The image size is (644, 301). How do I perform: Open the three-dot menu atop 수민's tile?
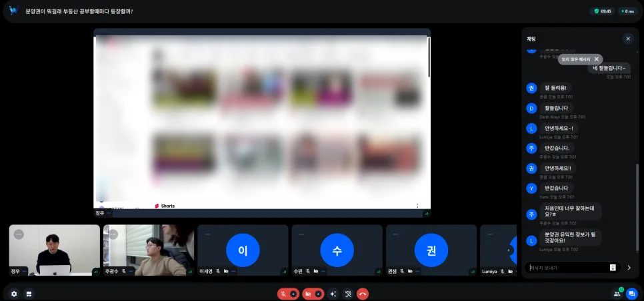[x=301, y=234]
